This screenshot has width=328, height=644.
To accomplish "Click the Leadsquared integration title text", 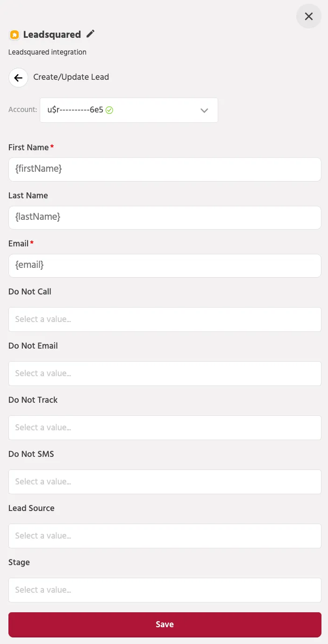I will click(52, 35).
